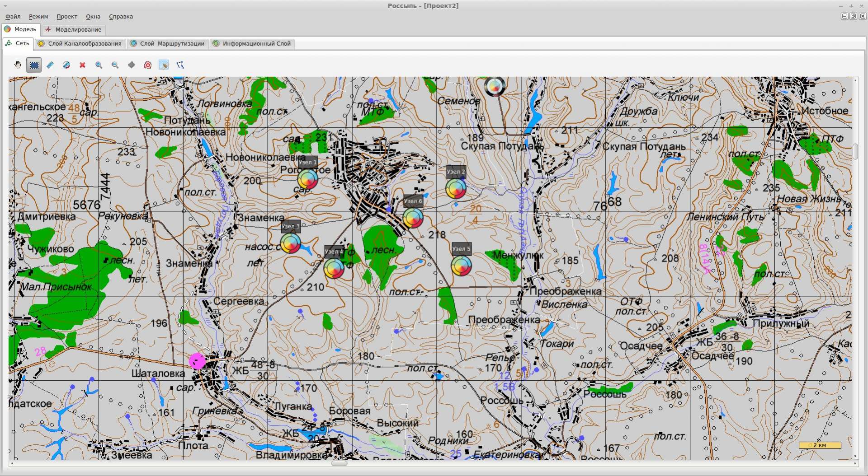
Task: Click the Узел 5 label tag
Action: coord(461,249)
